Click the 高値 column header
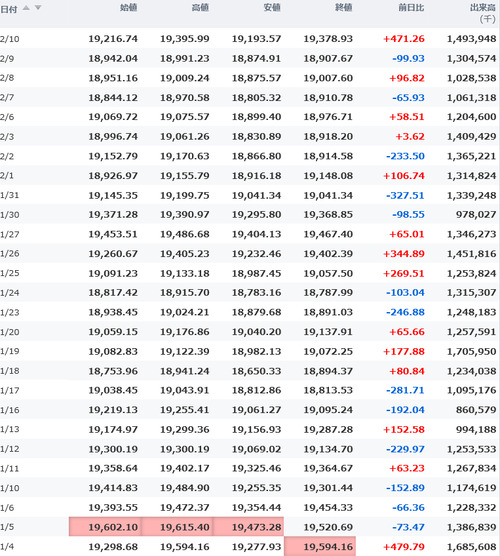Screen dimensions: 500x556 [200, 7]
